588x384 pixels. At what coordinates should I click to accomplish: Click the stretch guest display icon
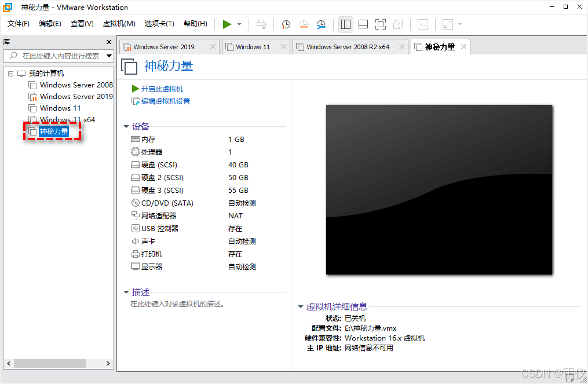coord(448,24)
